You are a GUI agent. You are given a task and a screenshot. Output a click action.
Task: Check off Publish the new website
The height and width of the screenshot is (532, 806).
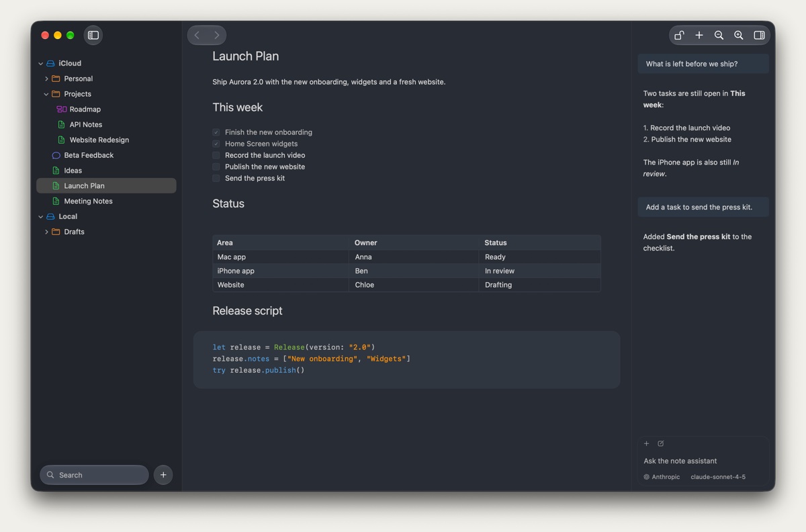[216, 167]
